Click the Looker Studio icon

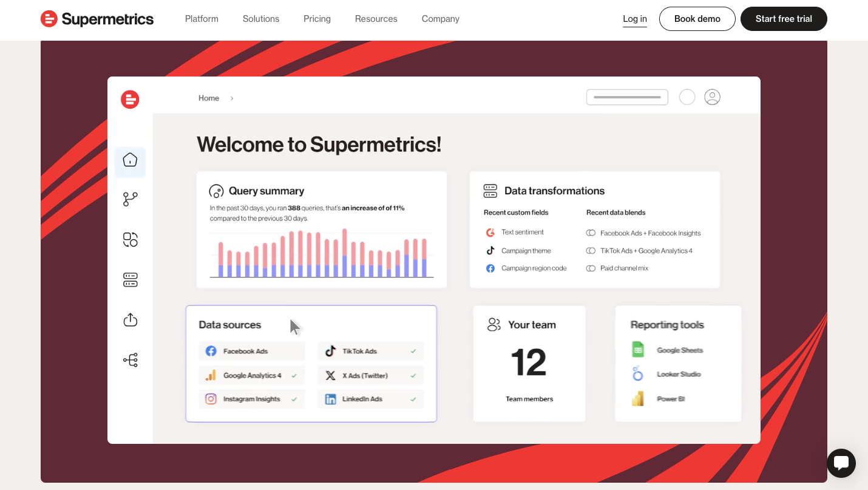coord(637,374)
